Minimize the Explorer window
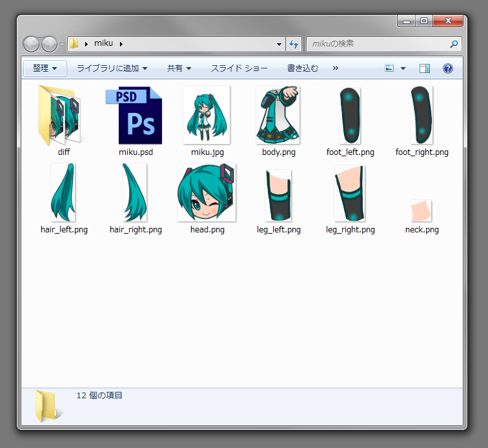488x448 pixels. point(407,21)
